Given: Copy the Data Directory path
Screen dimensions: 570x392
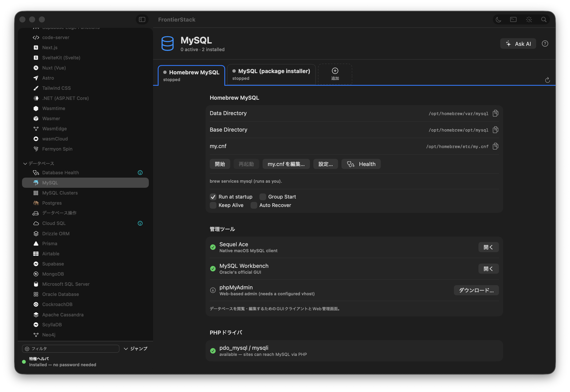Looking at the screenshot, I should click(495, 113).
